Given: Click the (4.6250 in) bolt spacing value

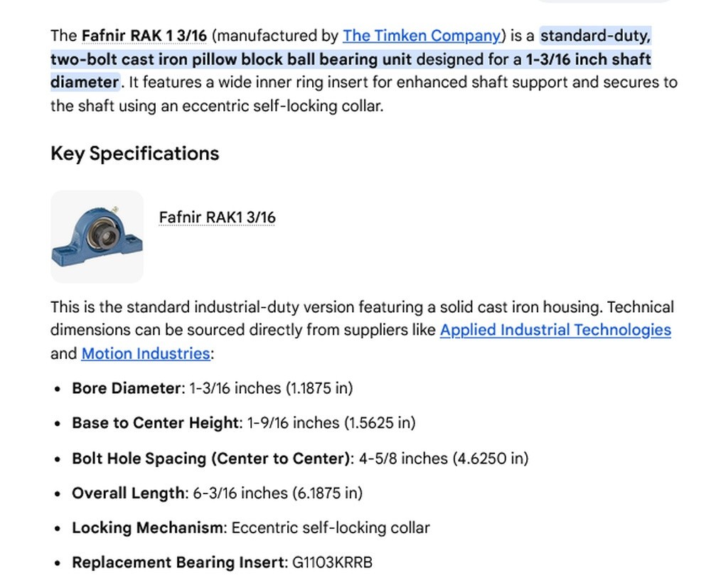Looking at the screenshot, I should (490, 458).
